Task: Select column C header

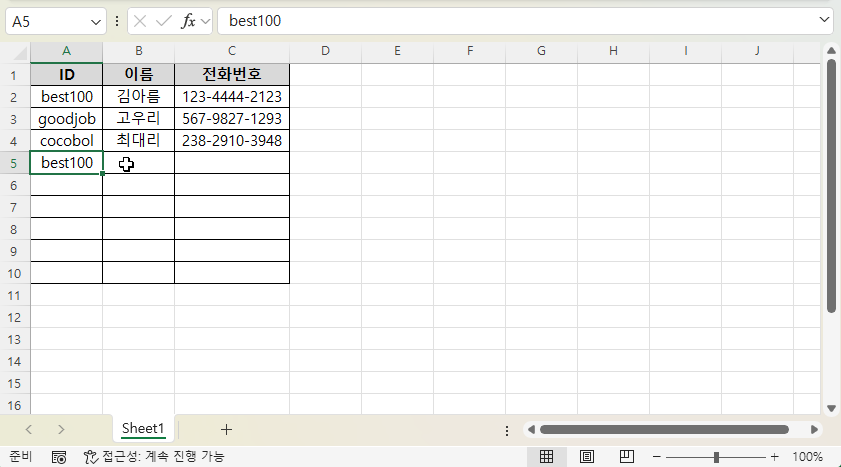Action: pos(232,51)
